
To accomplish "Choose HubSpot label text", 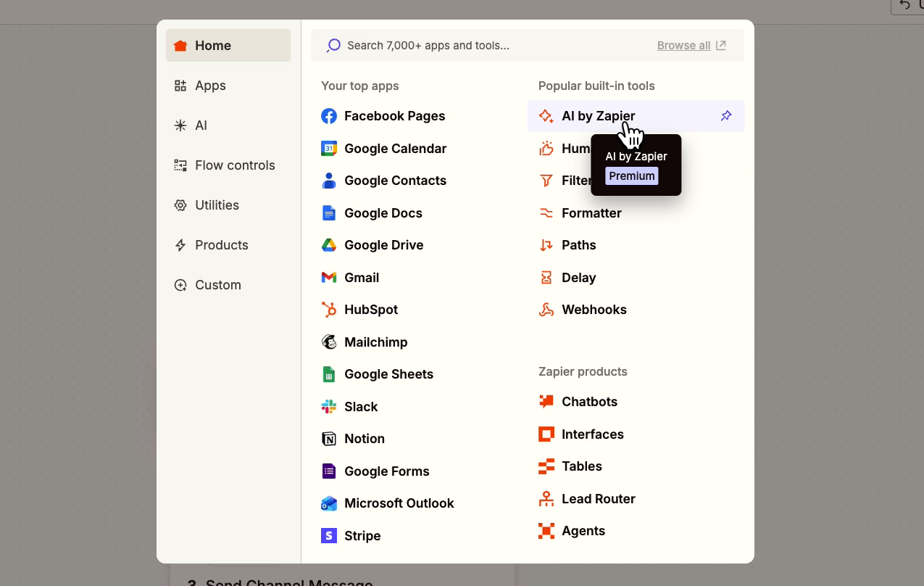I will coord(371,310).
